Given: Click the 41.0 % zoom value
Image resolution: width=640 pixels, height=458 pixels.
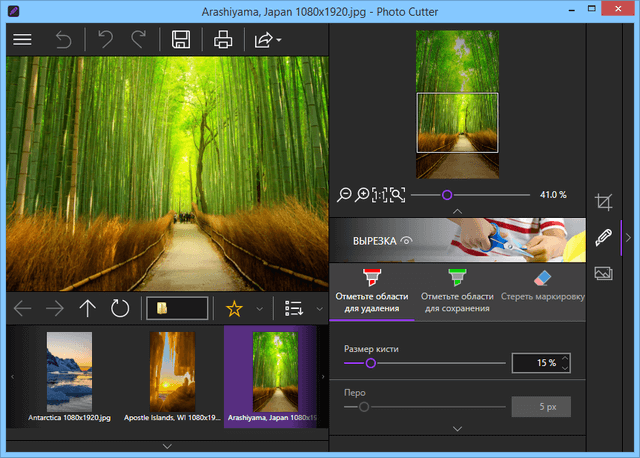Looking at the screenshot, I should (553, 195).
